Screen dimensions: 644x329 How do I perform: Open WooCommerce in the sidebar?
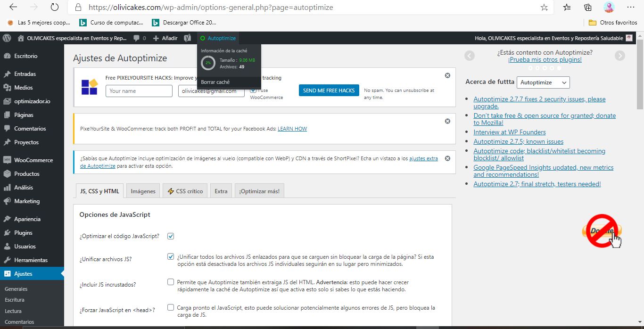(32, 160)
